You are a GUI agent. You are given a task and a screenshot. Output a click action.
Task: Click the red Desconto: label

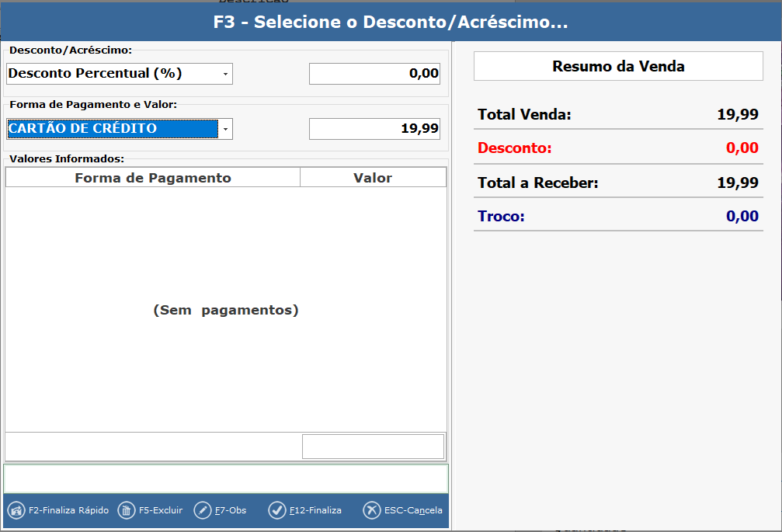coord(515,148)
